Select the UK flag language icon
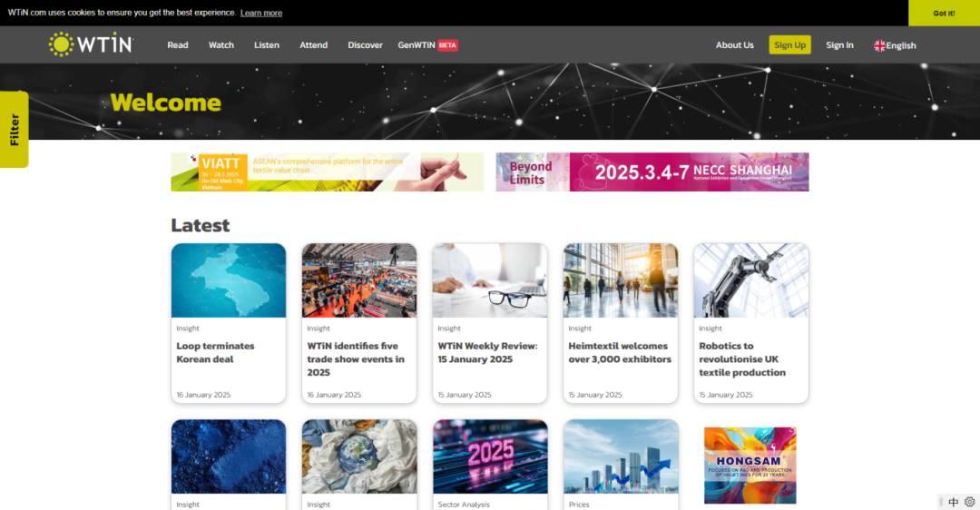The width and height of the screenshot is (980, 510). [x=879, y=45]
